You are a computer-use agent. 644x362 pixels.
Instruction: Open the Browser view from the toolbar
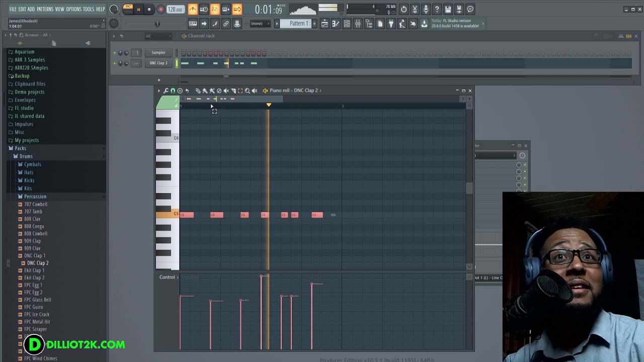pyautogui.click(x=369, y=24)
